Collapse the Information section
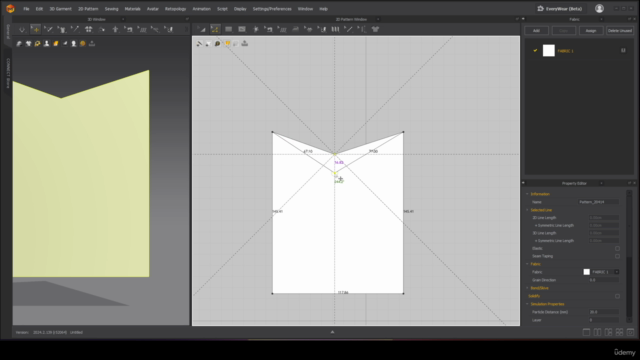 pos(527,194)
